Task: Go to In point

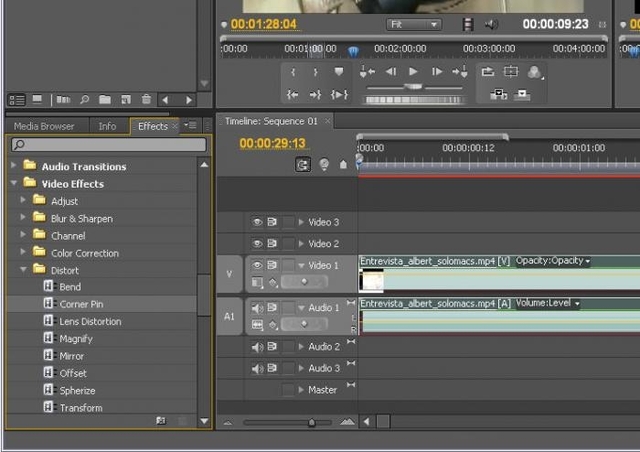Action: point(292,95)
